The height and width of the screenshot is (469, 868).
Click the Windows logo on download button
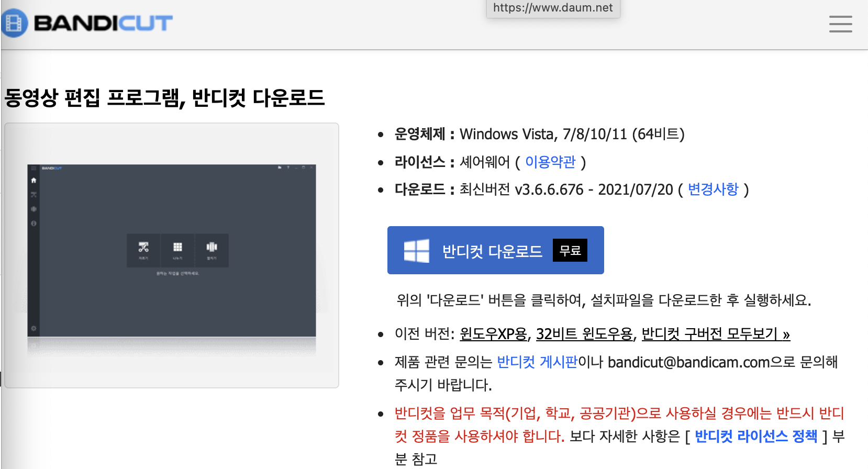click(x=416, y=251)
